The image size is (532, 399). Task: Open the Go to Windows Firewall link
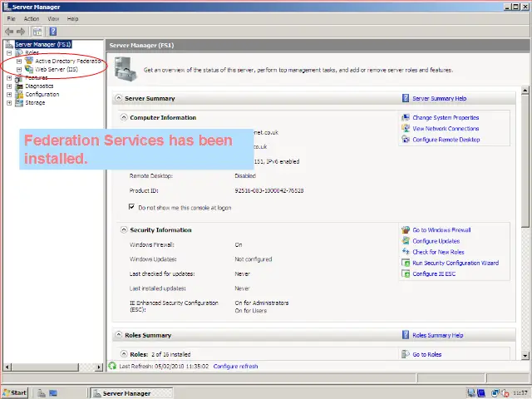click(441, 229)
